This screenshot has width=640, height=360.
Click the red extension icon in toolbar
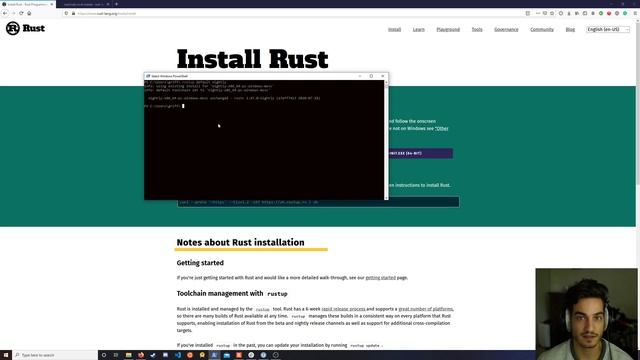609,13
